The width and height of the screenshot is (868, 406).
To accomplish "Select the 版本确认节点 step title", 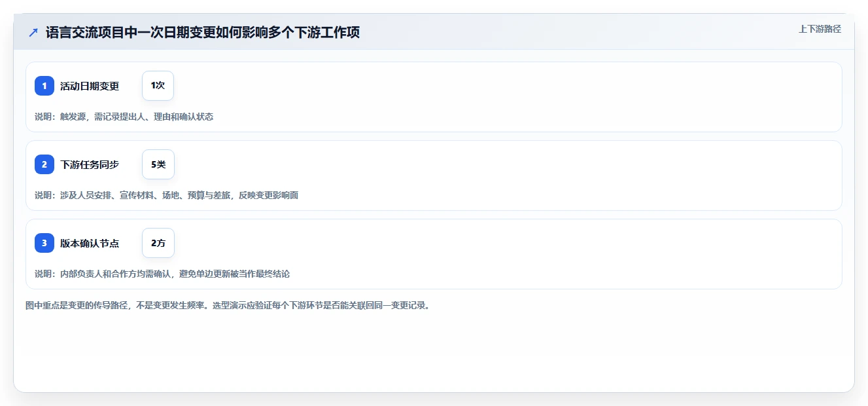I will tap(90, 243).
